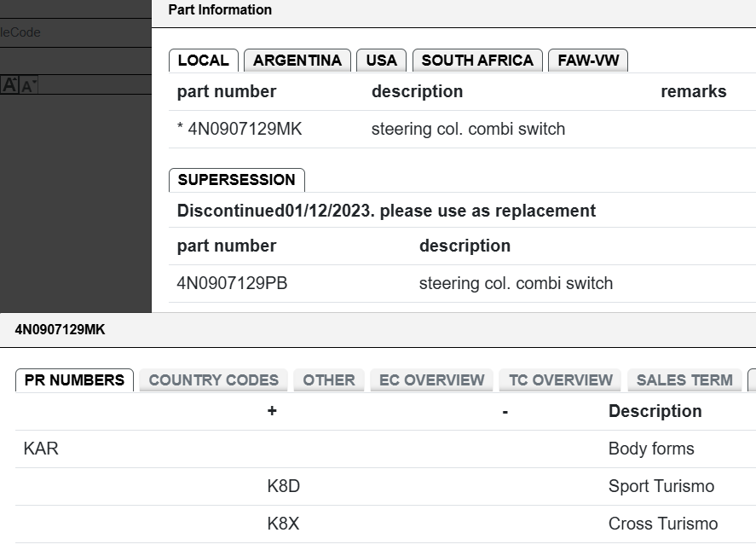The image size is (756, 556).
Task: Increase font size with large A icon
Action: pyautogui.click(x=9, y=85)
